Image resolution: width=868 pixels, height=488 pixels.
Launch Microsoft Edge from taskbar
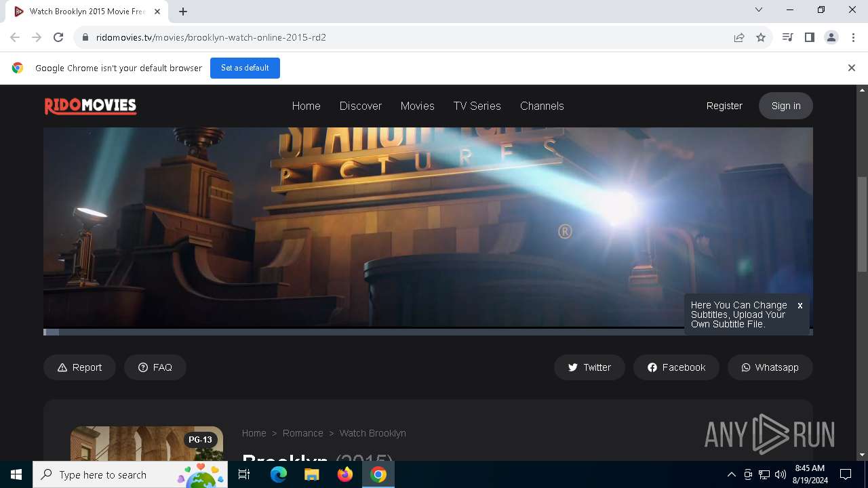tap(279, 474)
